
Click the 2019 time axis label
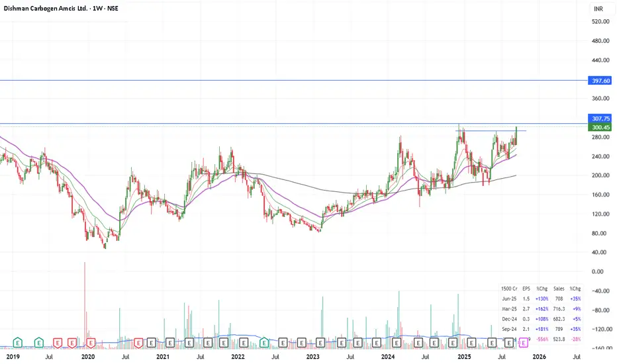13,357
